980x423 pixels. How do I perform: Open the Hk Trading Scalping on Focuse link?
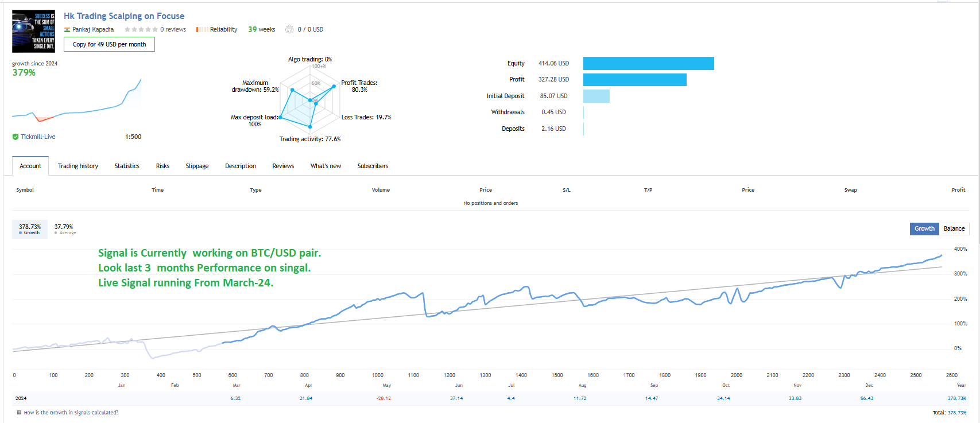[x=124, y=16]
